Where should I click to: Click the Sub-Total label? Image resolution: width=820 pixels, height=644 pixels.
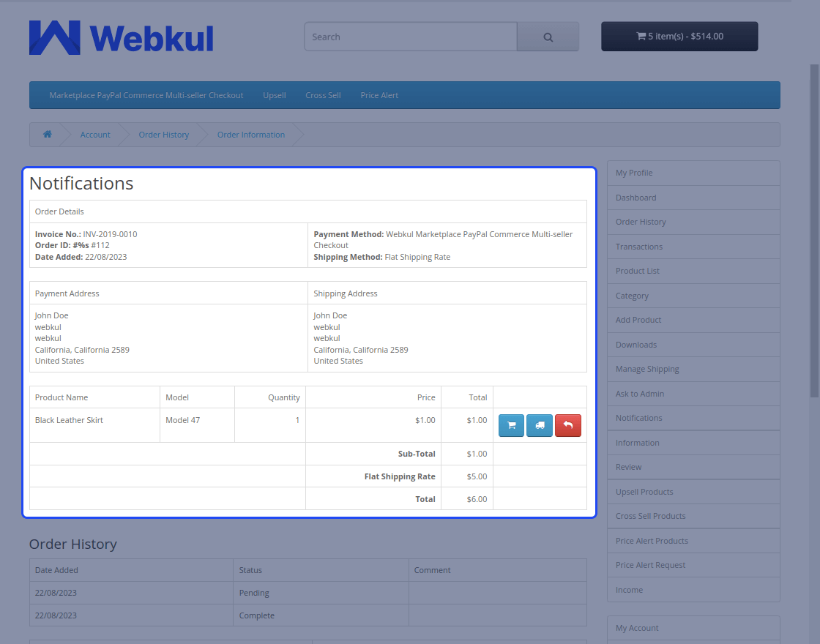pos(417,454)
